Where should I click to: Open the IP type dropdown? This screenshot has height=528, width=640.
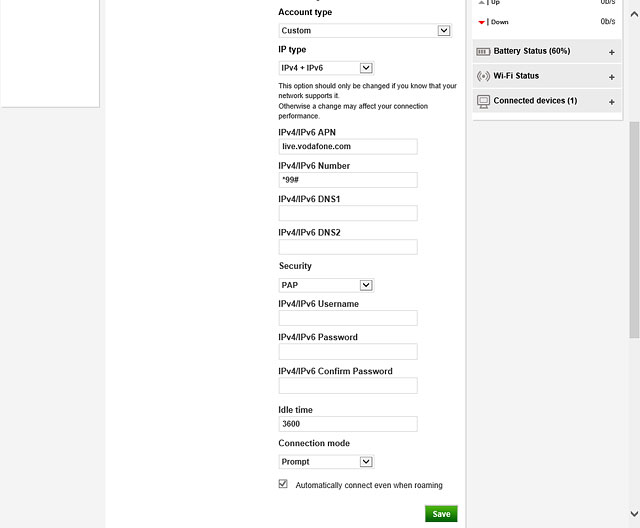click(326, 68)
